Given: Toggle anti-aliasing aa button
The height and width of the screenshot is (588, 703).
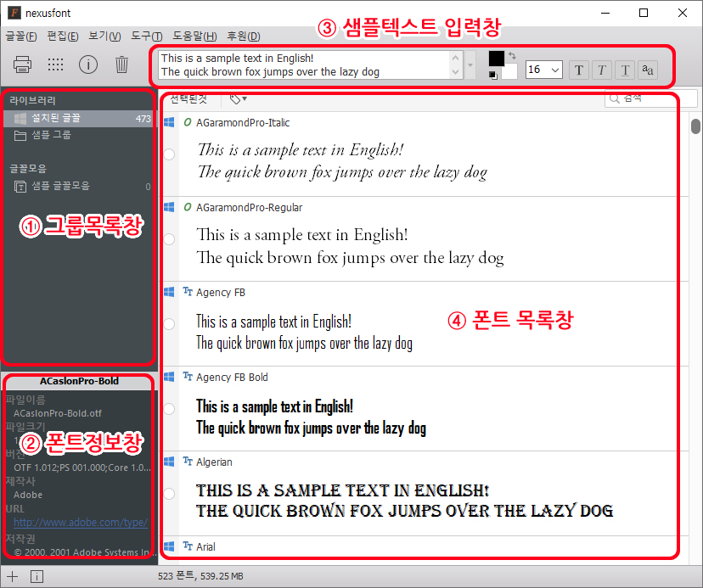Looking at the screenshot, I should click(x=648, y=70).
